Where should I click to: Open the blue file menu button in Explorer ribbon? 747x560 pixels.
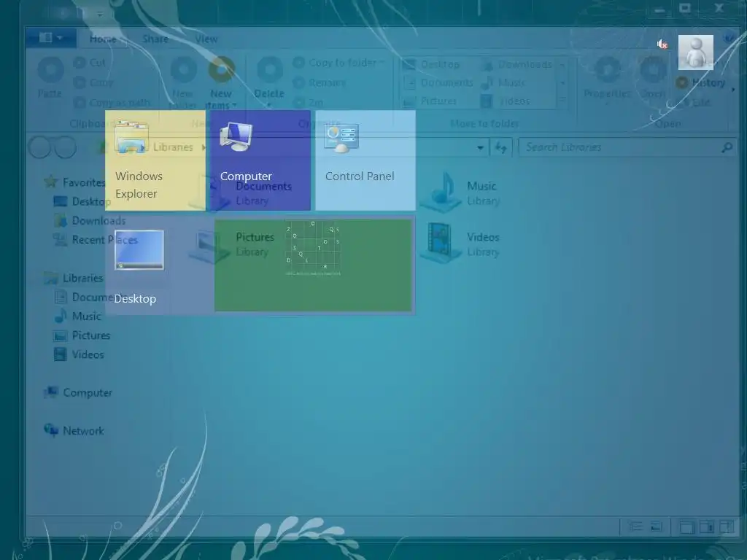50,38
